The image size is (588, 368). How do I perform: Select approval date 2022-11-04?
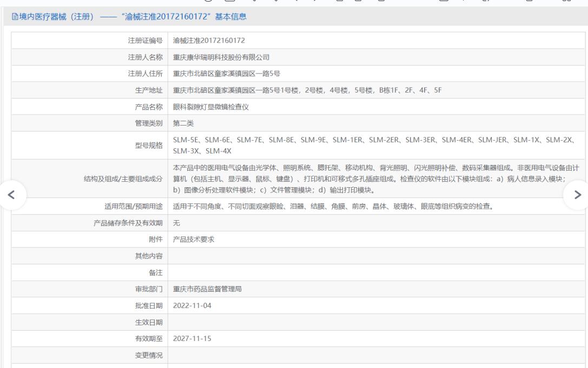click(x=192, y=306)
